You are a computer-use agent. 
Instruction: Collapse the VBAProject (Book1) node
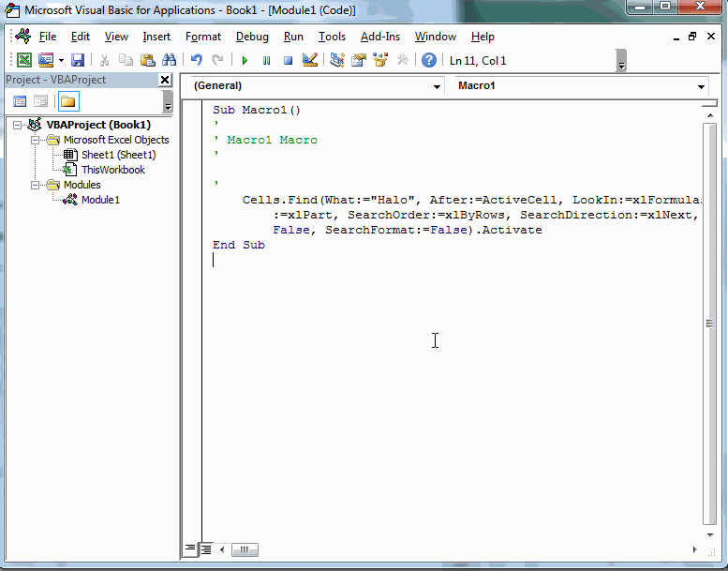point(17,125)
